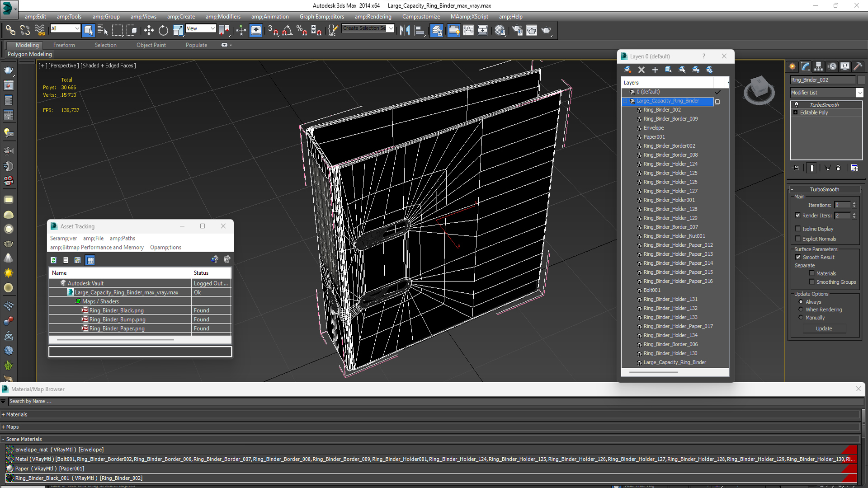Viewport: 868px width, 488px height.
Task: Toggle the Angle Snap icon
Action: click(x=287, y=30)
